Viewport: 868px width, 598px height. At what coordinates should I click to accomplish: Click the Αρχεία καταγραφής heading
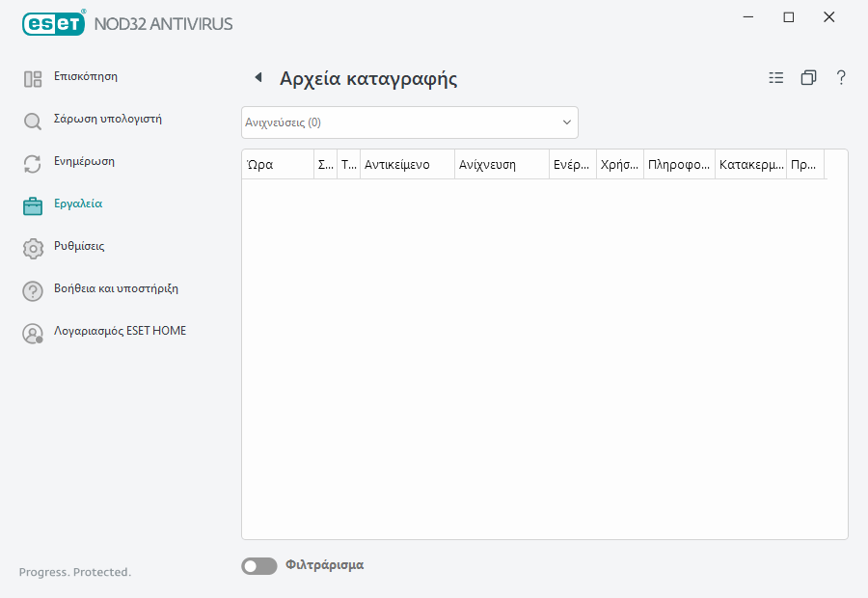(369, 78)
